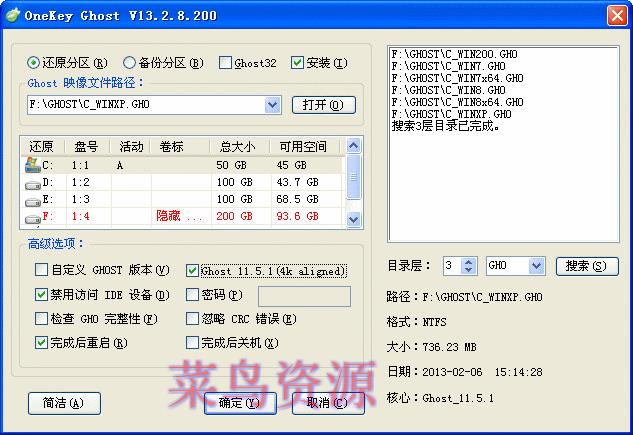Screen dimensions: 633x435
Task: Select F:\GHOST\C_WINXP.GHO in results list
Action: tap(451, 115)
